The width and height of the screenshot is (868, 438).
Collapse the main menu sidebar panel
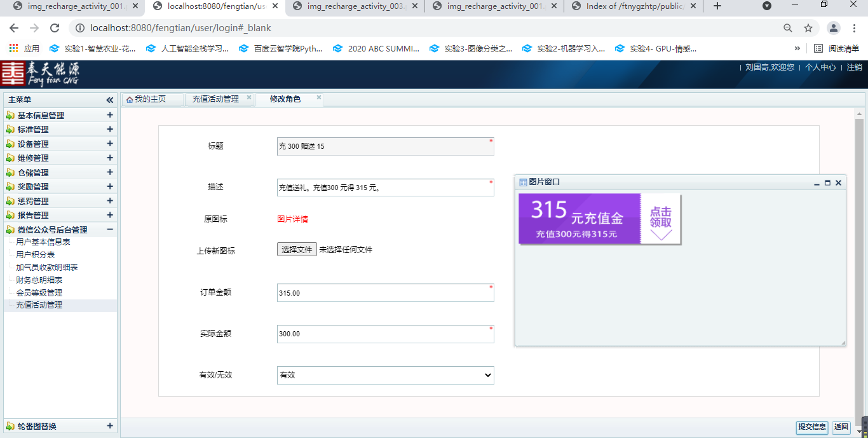tap(109, 100)
